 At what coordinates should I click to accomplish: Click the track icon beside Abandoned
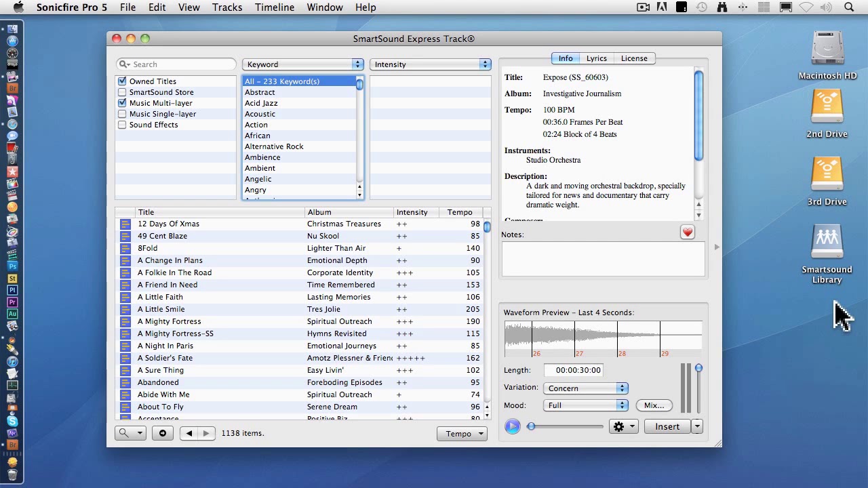pos(125,382)
